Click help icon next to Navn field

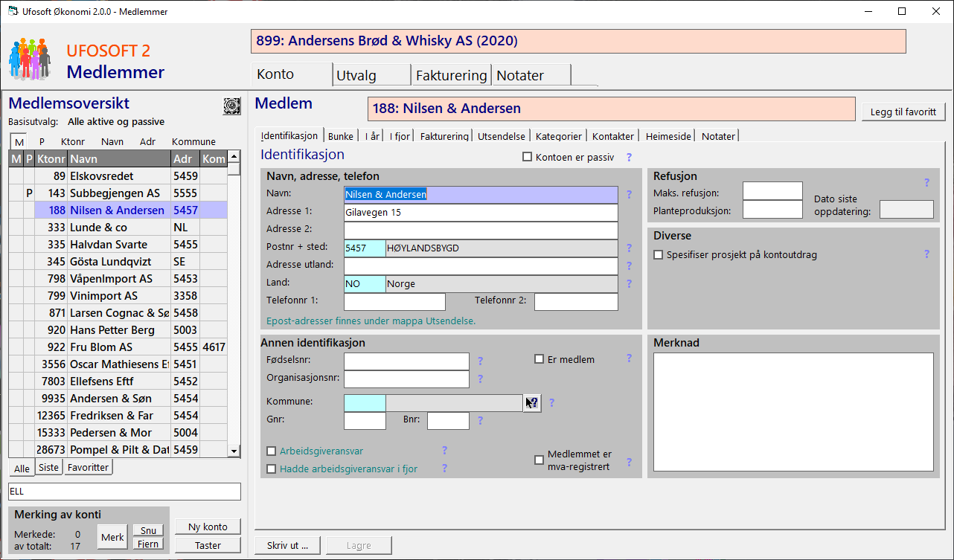click(x=629, y=195)
